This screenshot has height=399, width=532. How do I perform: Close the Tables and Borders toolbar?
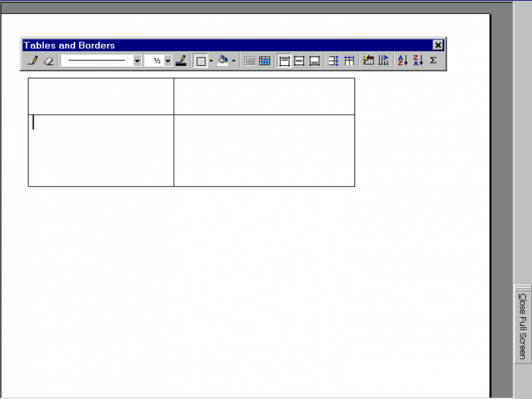(438, 45)
